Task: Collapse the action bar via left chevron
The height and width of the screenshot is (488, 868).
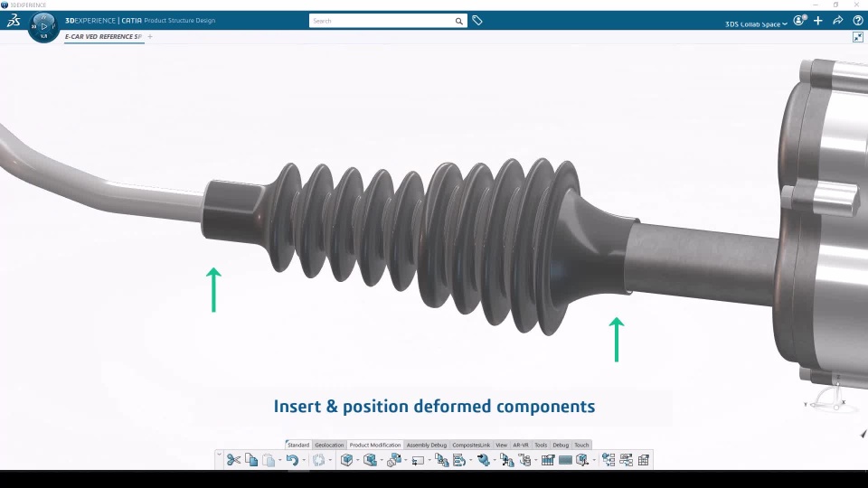Action: click(x=219, y=455)
